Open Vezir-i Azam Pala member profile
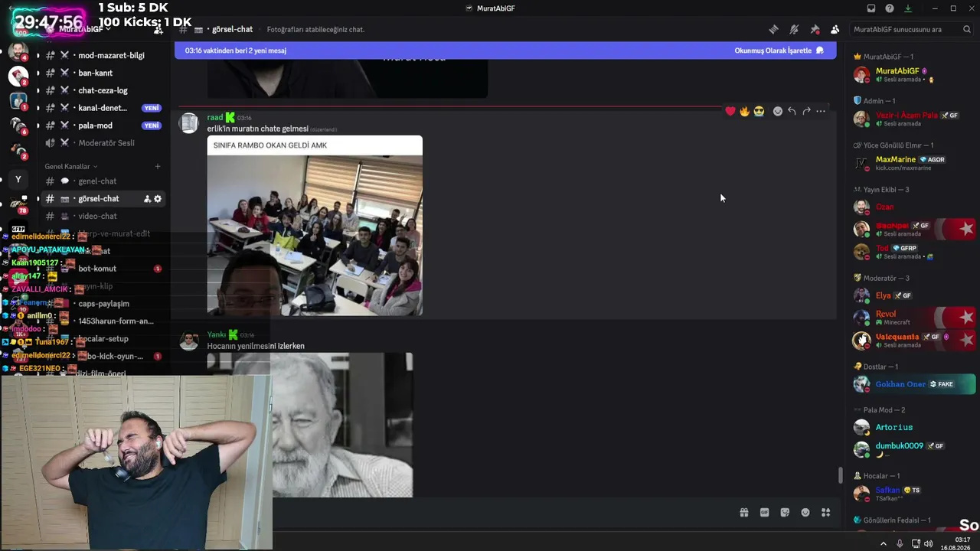Viewport: 980px width, 551px height. coord(914,119)
